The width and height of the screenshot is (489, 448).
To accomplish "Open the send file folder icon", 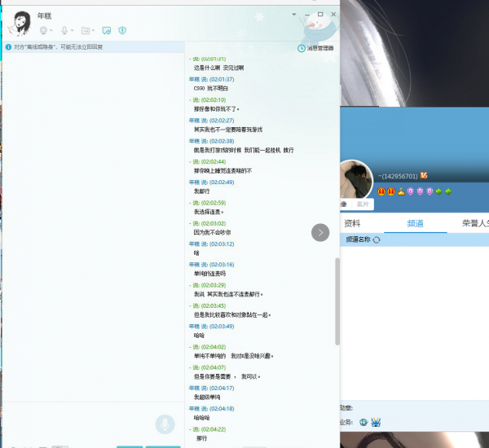I will 86,30.
